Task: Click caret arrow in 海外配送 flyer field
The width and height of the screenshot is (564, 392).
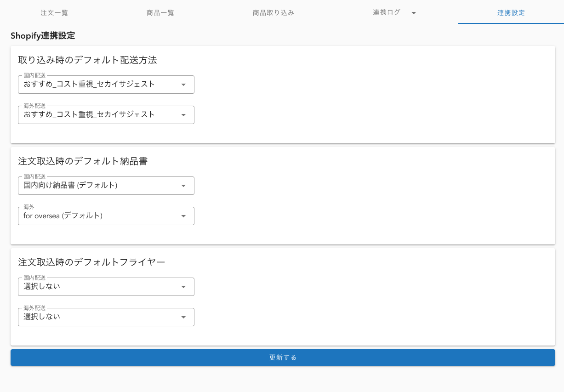Action: (x=183, y=317)
